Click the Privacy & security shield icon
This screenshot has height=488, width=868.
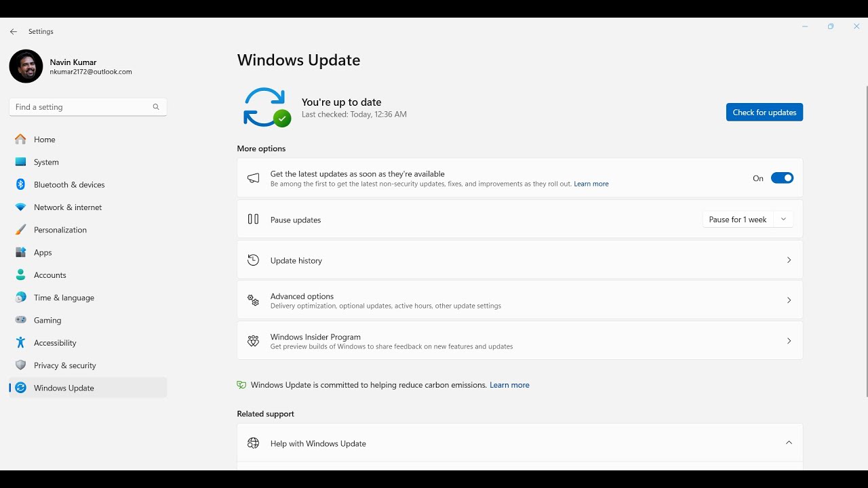point(20,365)
